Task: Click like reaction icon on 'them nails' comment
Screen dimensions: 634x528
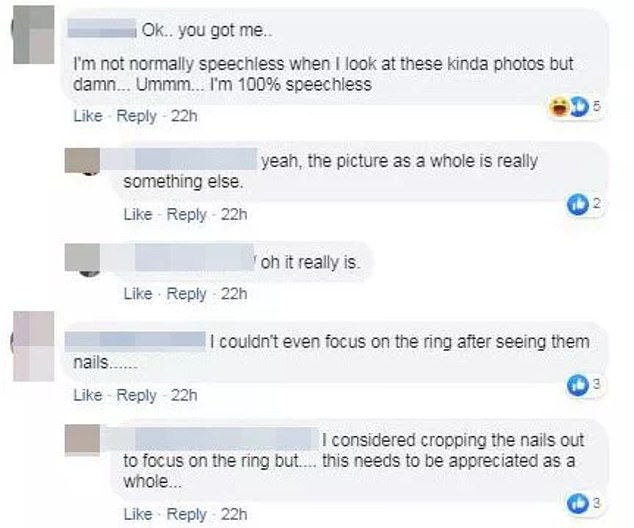Action: click(x=577, y=384)
